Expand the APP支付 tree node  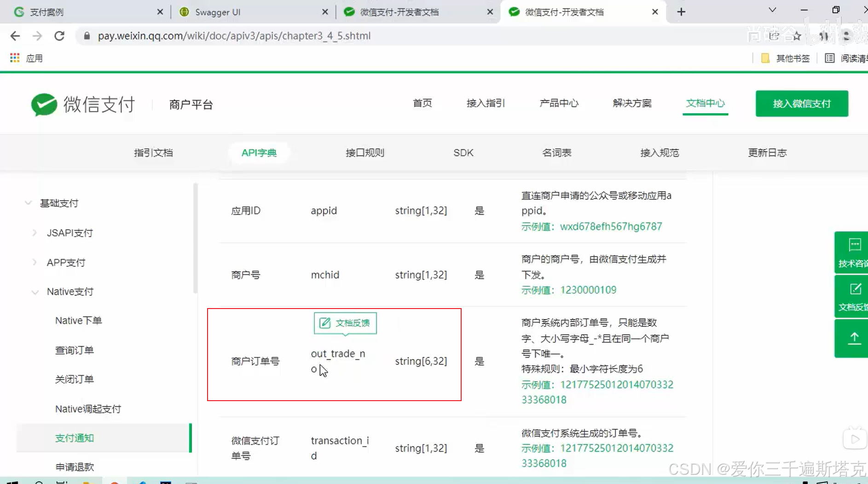(35, 262)
